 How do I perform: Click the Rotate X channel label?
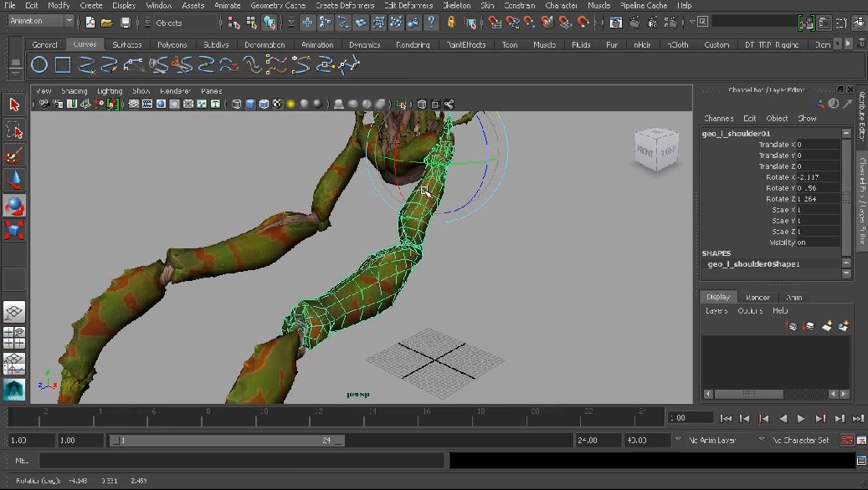[x=781, y=177]
